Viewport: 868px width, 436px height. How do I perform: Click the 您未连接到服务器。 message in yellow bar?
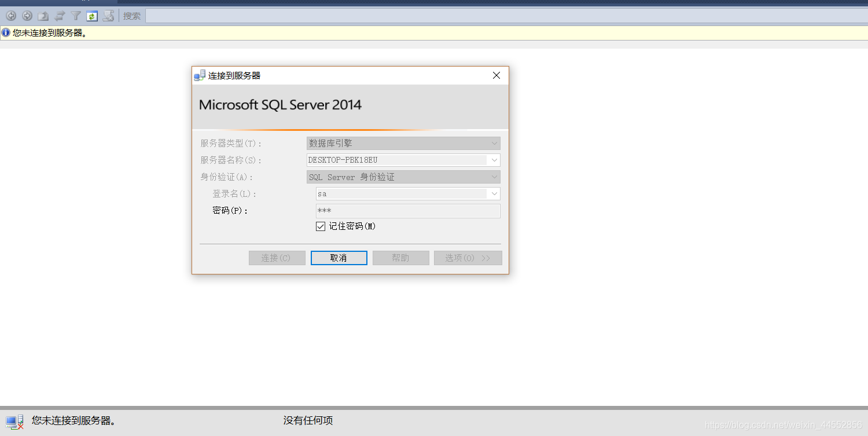[x=50, y=33]
